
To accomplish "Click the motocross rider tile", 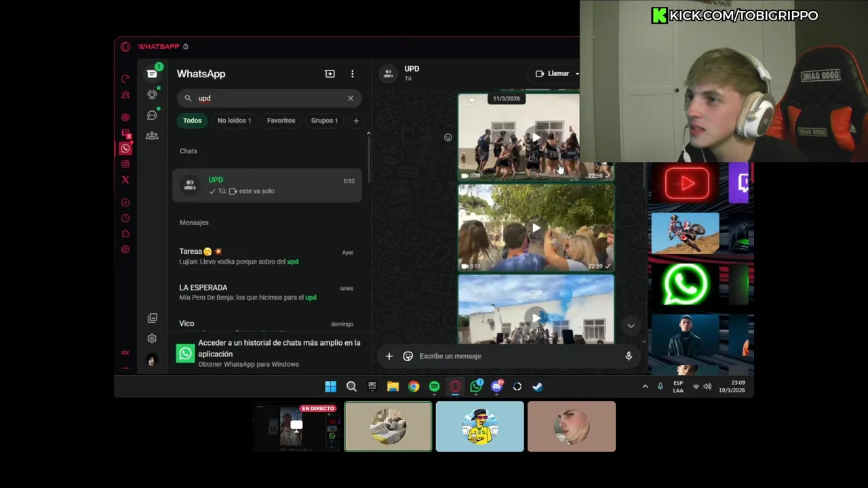I will (685, 233).
